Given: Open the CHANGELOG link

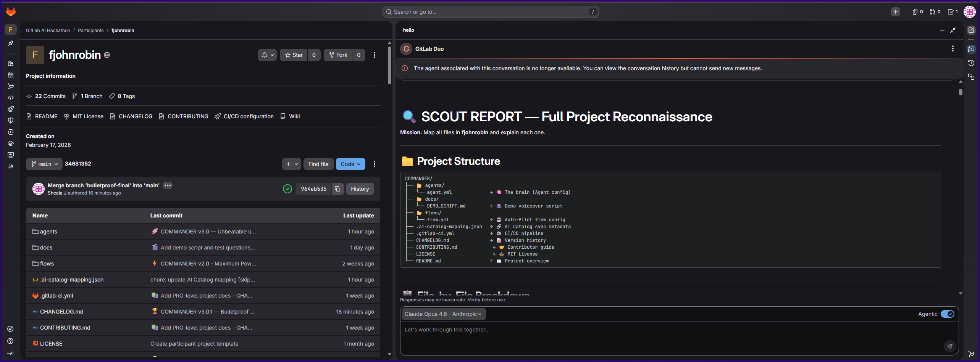Looking at the screenshot, I should tap(131, 116).
